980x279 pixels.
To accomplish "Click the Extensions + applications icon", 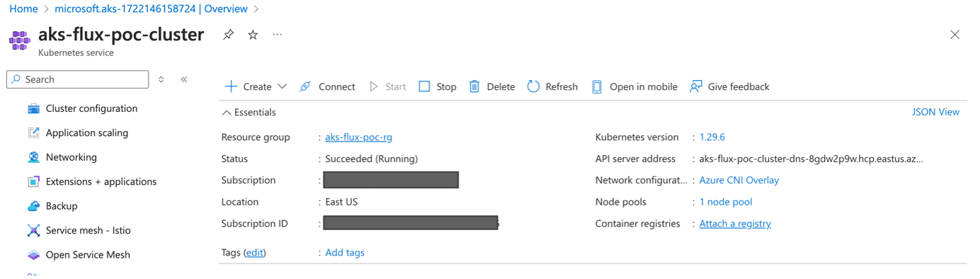I will click(33, 181).
